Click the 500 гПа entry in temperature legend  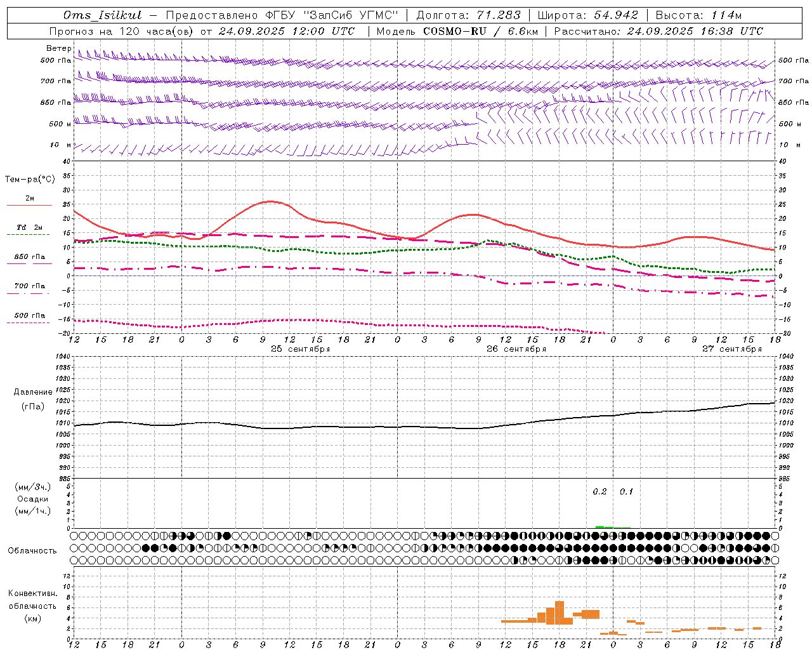point(30,315)
